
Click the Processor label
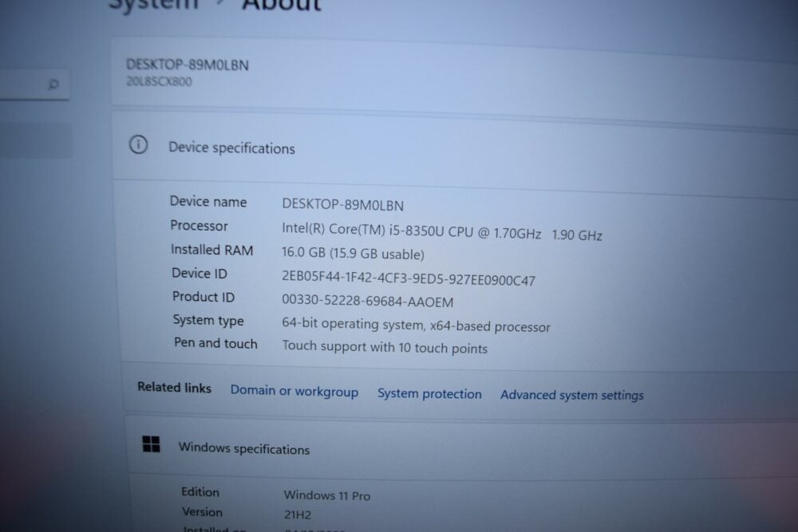pyautogui.click(x=199, y=225)
